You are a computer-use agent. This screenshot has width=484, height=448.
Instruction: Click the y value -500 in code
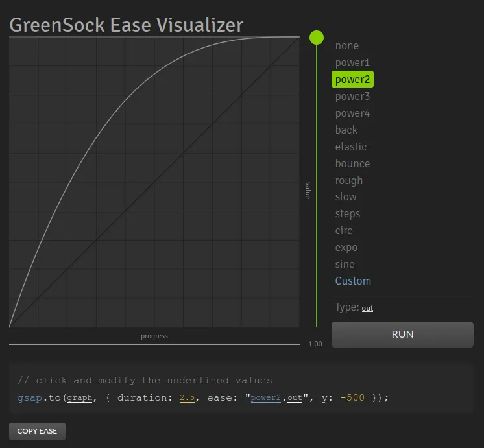tap(352, 397)
